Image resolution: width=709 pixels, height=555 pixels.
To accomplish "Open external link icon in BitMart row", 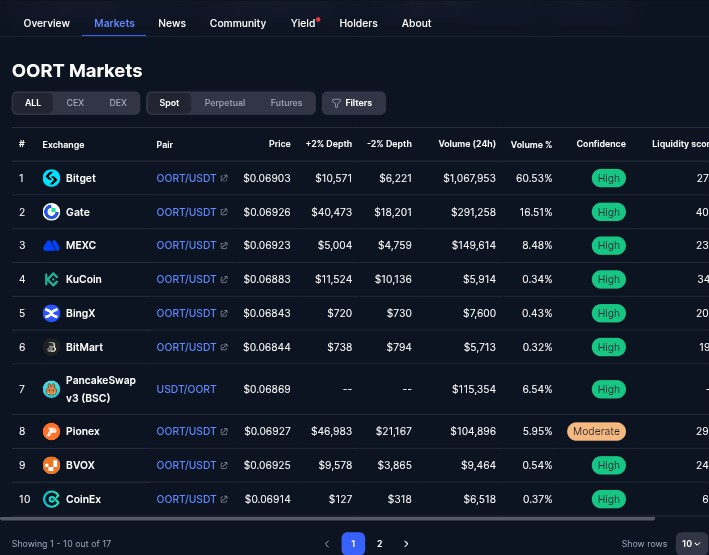I will [x=224, y=347].
